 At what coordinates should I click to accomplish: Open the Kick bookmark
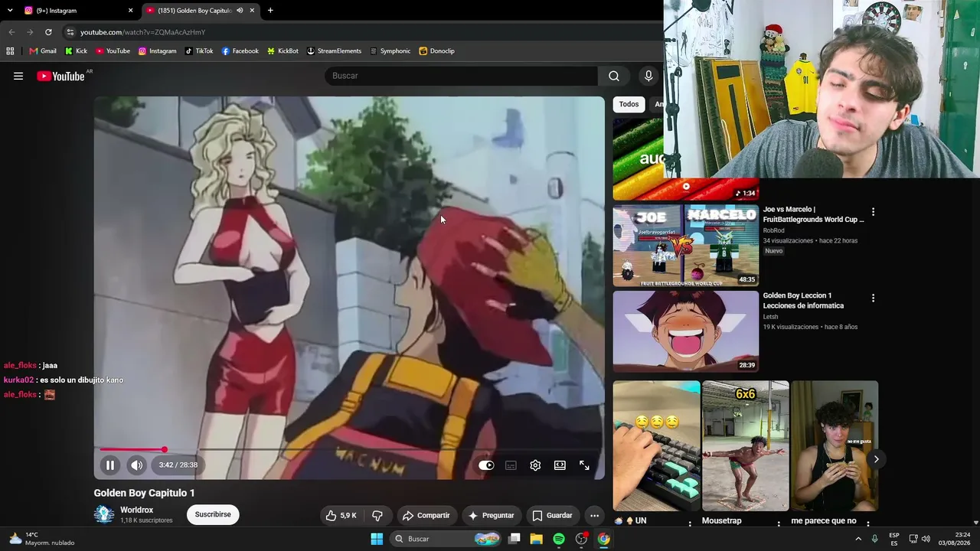(x=76, y=51)
